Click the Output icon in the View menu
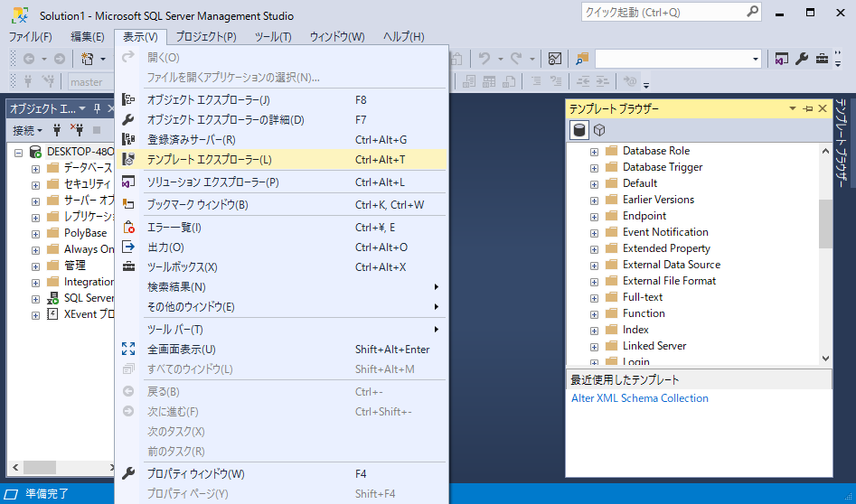Viewport: 856px width, 504px height. pyautogui.click(x=128, y=247)
